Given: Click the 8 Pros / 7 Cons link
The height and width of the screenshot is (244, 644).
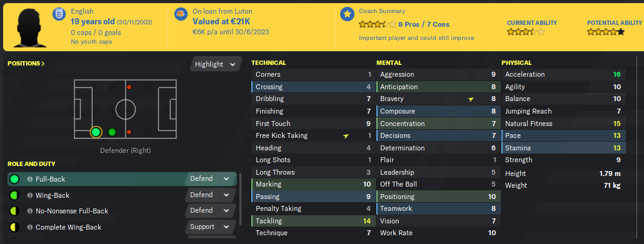Looking at the screenshot, I should pyautogui.click(x=424, y=24).
